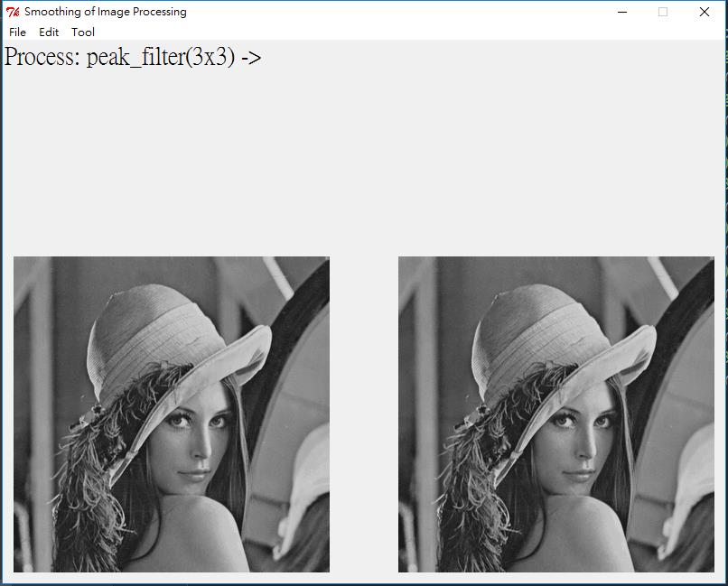The width and height of the screenshot is (728, 586).
Task: Minimize the Smoothing of Image Processing window
Action: click(622, 12)
